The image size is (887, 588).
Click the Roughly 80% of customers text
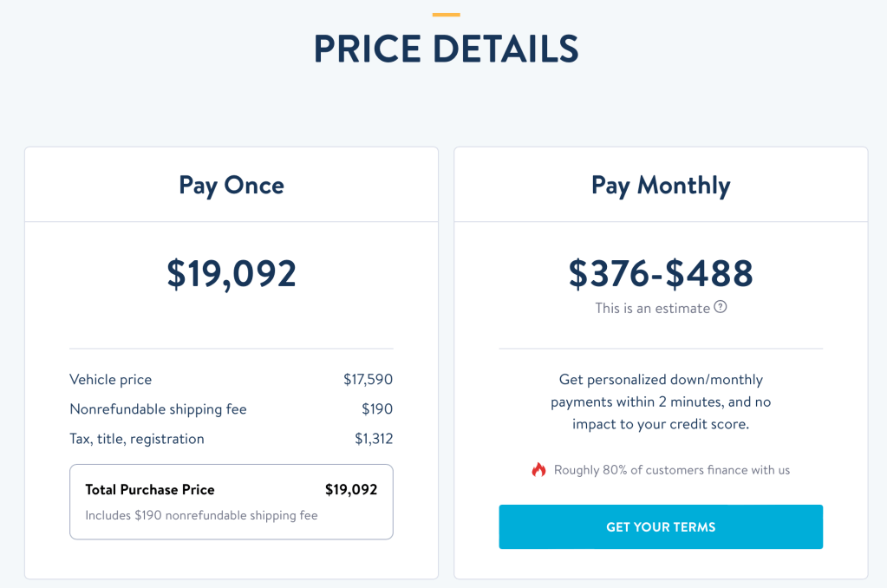(x=672, y=470)
